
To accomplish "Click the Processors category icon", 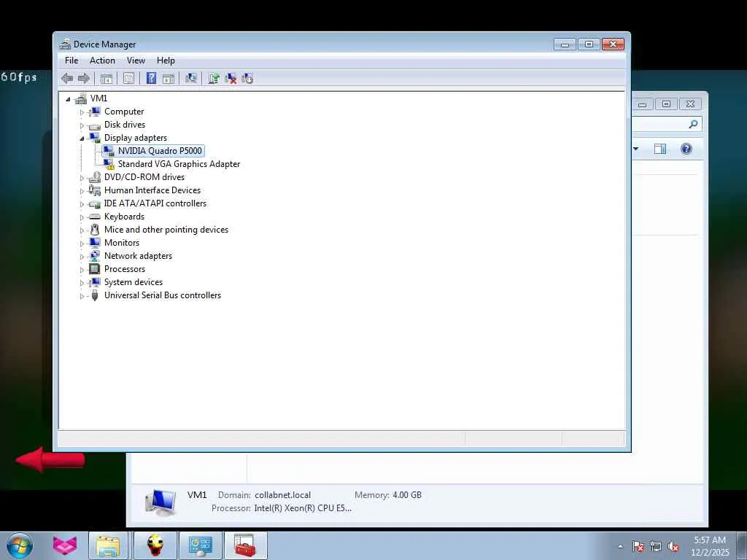I will (x=95, y=269).
